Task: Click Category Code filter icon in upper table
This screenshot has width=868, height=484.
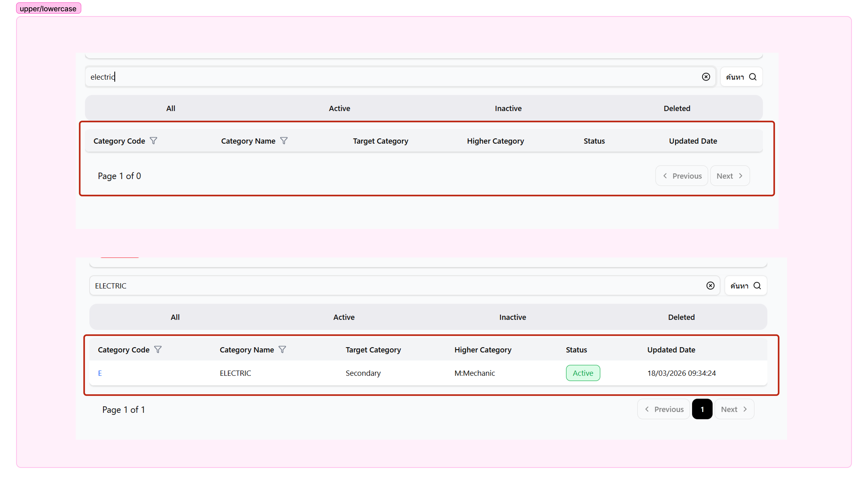Action: 153,141
